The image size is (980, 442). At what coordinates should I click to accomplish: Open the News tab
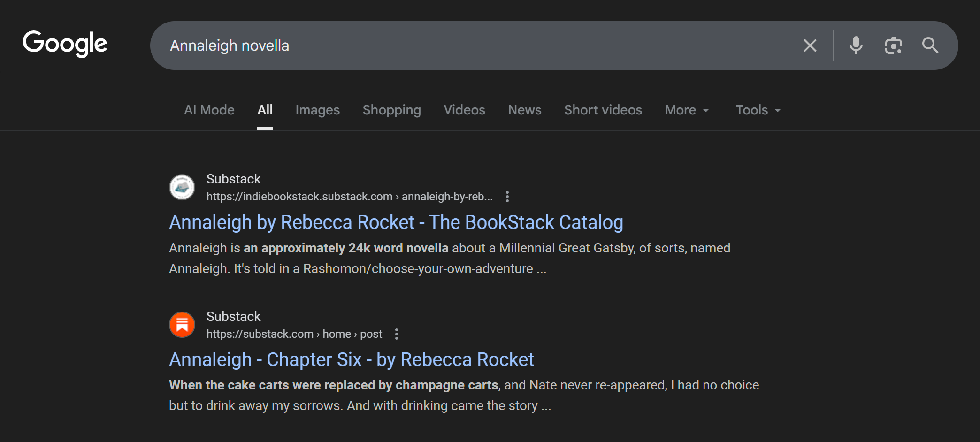point(525,110)
